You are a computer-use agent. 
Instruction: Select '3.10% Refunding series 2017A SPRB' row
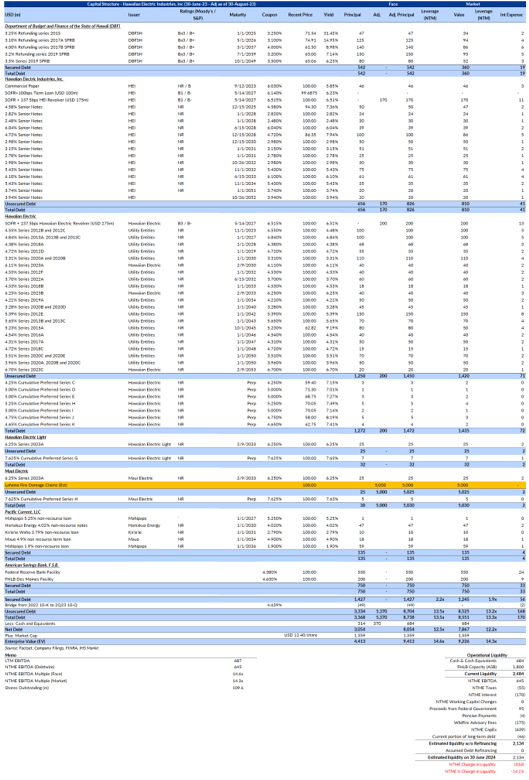(39, 40)
